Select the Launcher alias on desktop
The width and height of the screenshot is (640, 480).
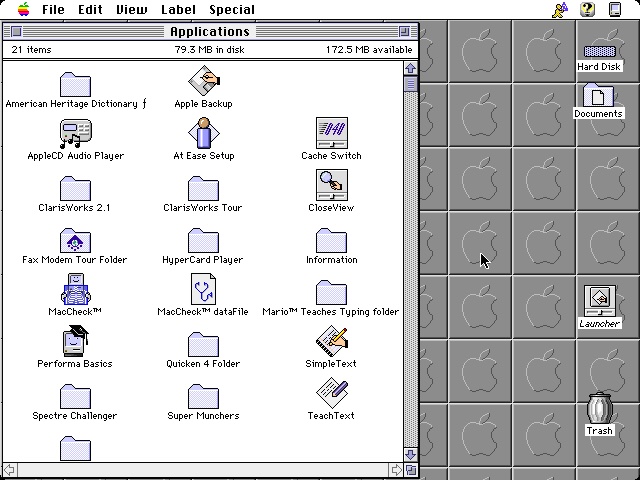click(600, 301)
